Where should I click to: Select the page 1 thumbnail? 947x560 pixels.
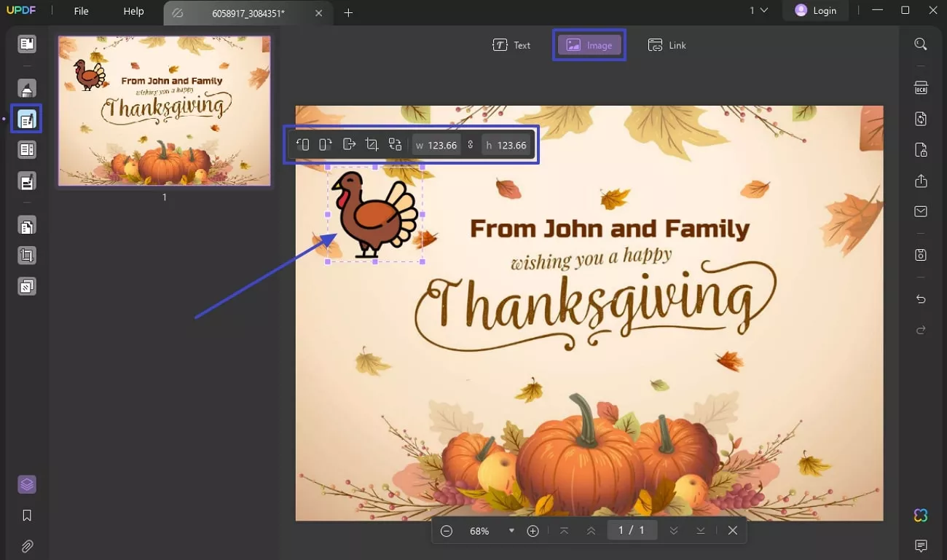tap(164, 111)
